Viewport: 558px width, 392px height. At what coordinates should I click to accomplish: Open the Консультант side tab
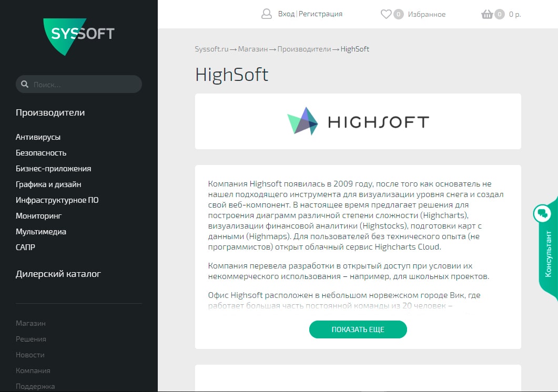[x=548, y=254]
